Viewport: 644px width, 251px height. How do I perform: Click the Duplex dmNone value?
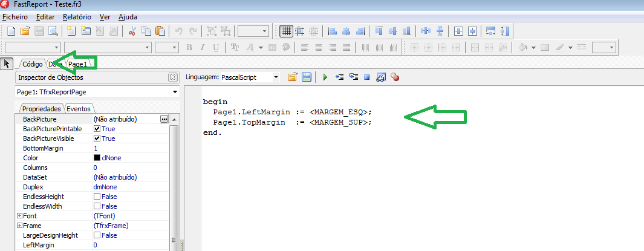[106, 187]
